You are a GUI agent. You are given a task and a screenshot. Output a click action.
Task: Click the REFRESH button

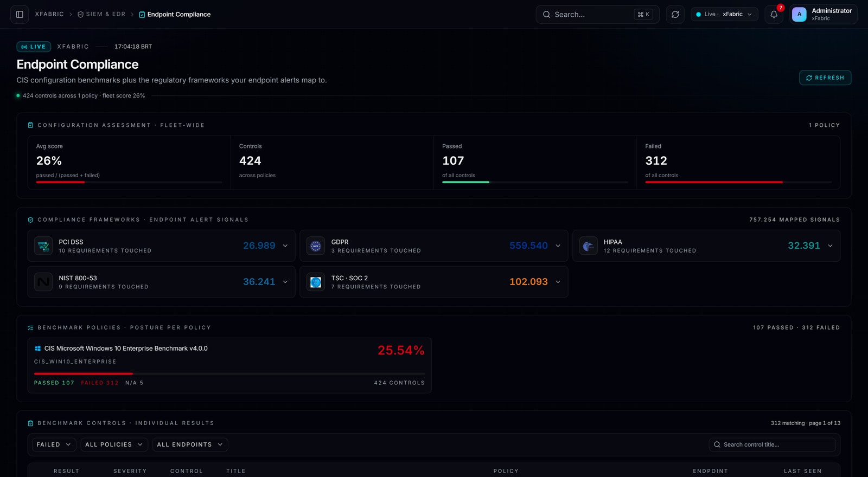click(825, 78)
